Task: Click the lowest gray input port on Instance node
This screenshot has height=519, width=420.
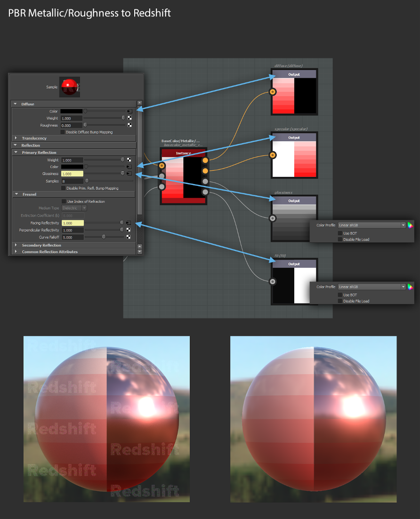Action: point(162,187)
